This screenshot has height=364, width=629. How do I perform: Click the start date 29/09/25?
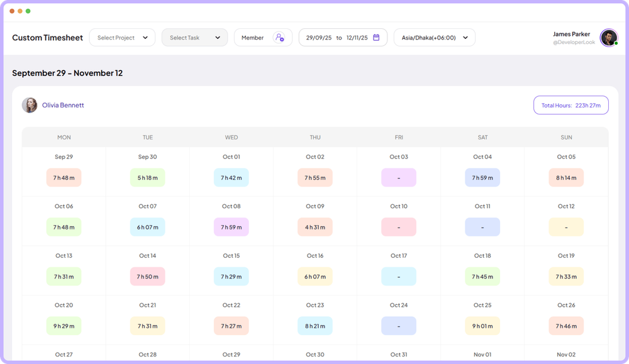[x=319, y=38]
